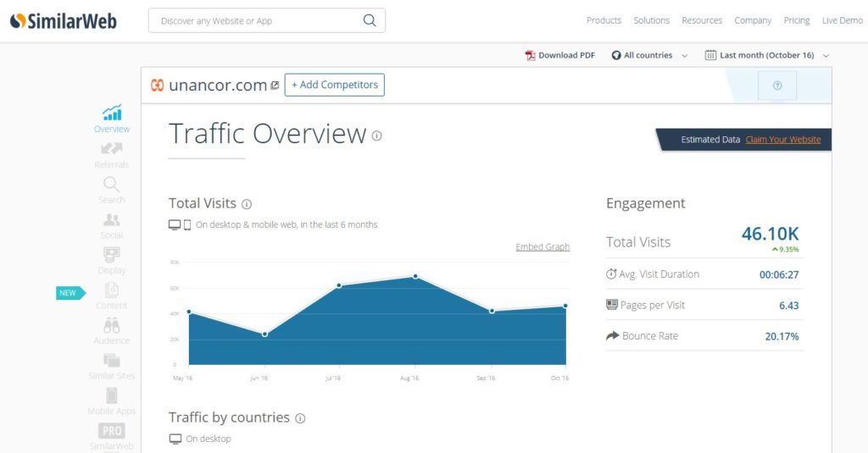
Task: Click the 00:06:27 duration value
Action: [779, 275]
